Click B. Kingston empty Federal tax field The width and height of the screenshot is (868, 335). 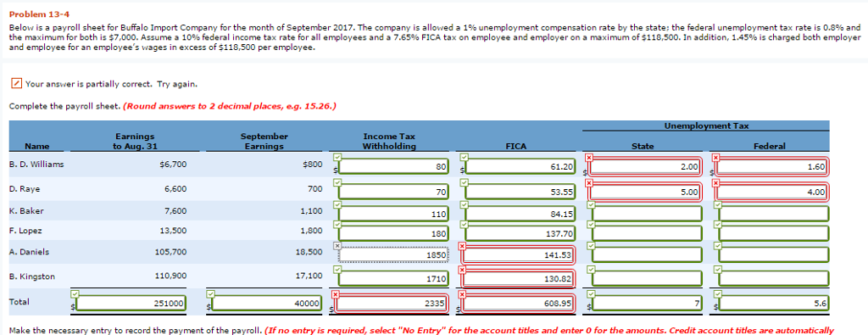773,278
